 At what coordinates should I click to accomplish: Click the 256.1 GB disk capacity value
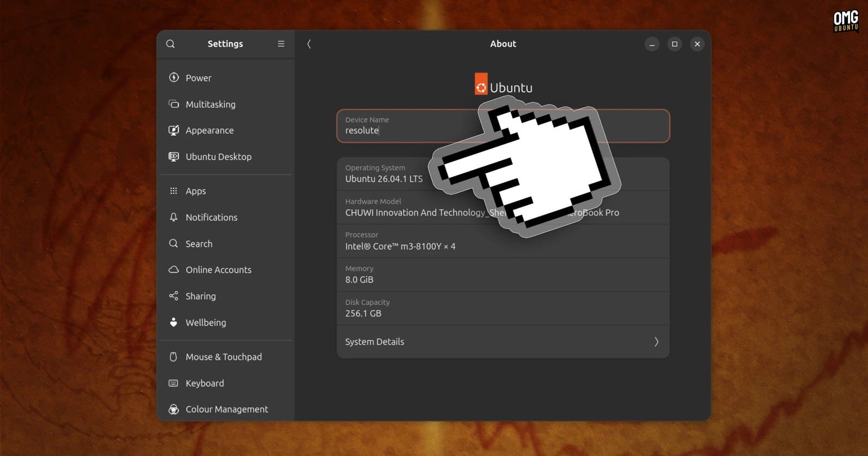(363, 314)
